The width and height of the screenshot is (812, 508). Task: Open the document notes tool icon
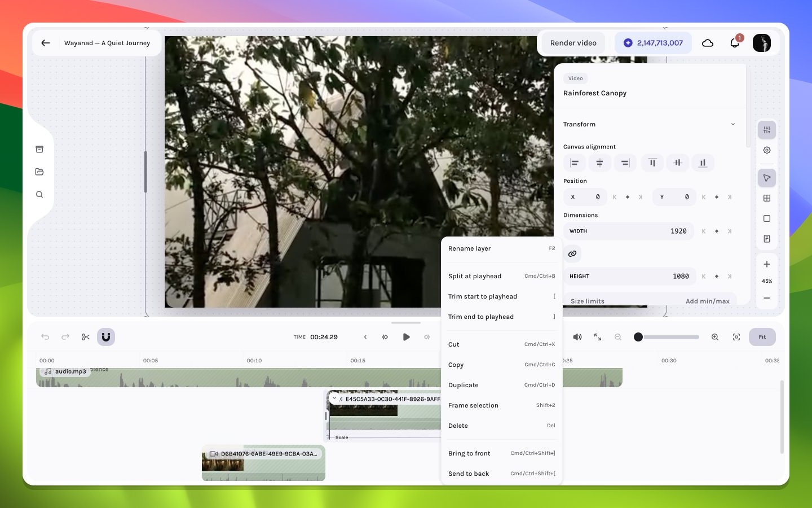pos(767,239)
